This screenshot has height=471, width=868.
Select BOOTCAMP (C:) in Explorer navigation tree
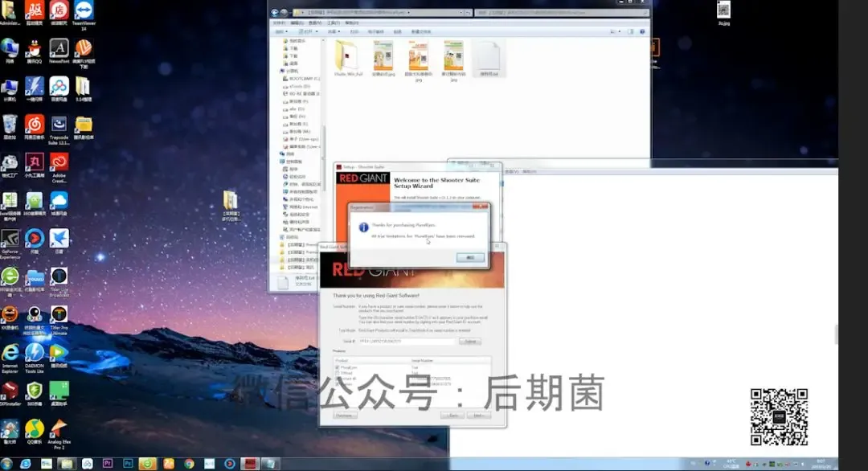click(301, 79)
